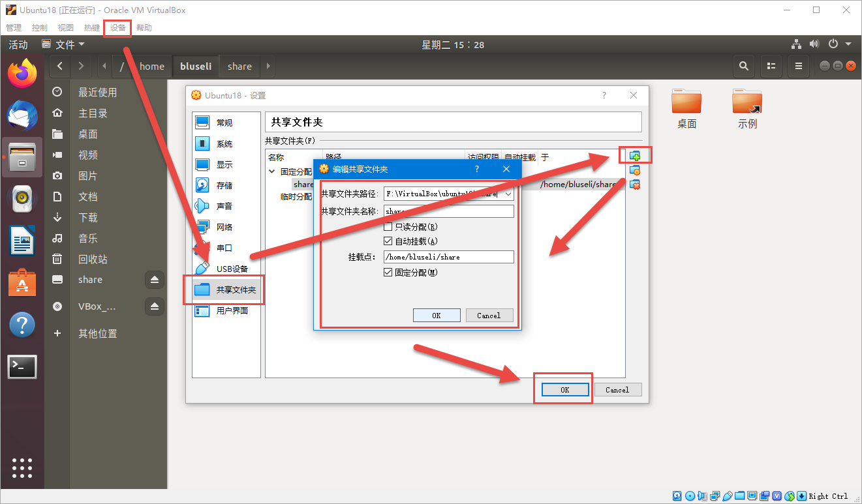Viewport: 862px width, 504px height.
Task: Click the 活动 activities button
Action: pos(18,44)
